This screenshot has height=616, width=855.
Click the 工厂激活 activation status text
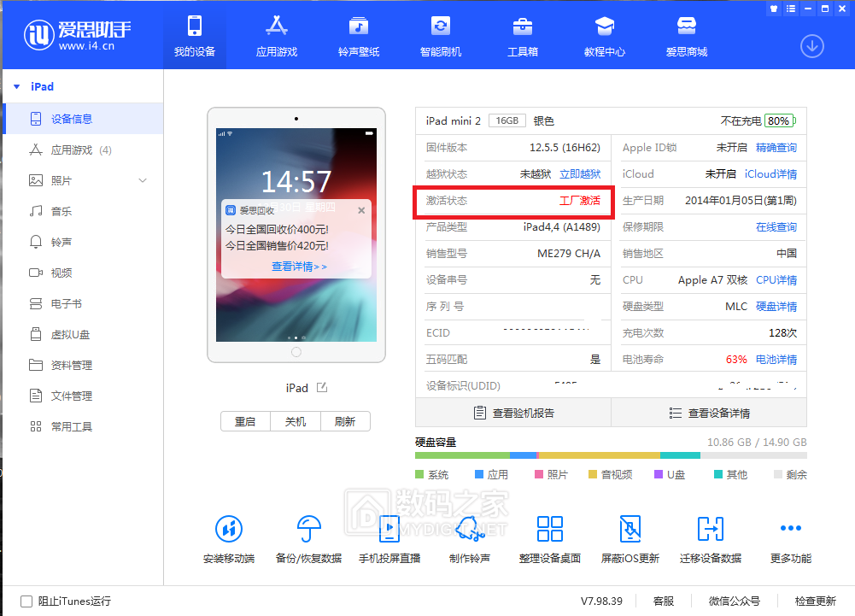coord(580,200)
